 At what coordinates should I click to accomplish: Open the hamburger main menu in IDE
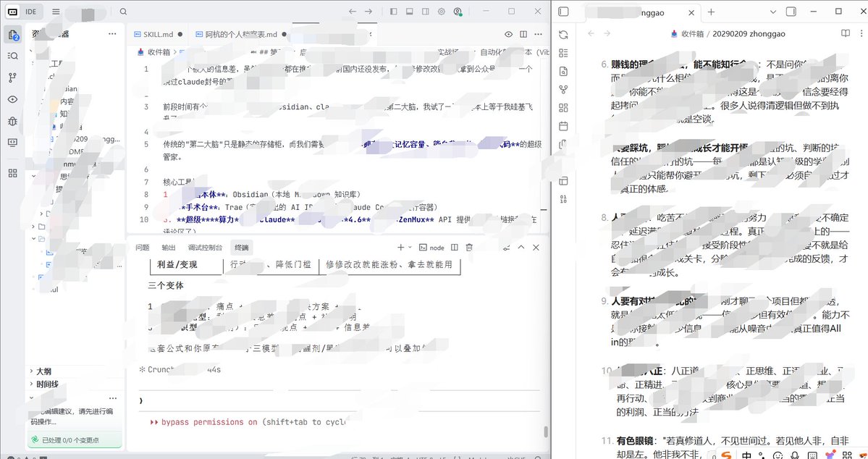pyautogui.click(x=56, y=12)
